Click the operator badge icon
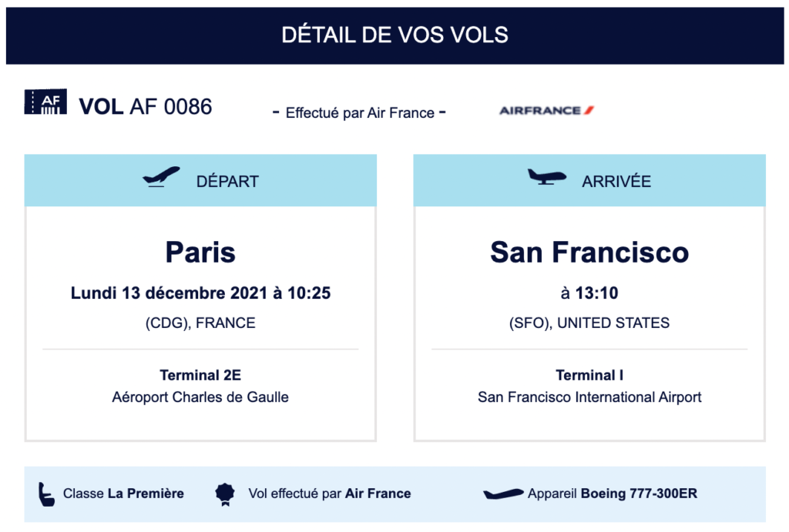Screen dimensions: 789x532 [224, 494]
